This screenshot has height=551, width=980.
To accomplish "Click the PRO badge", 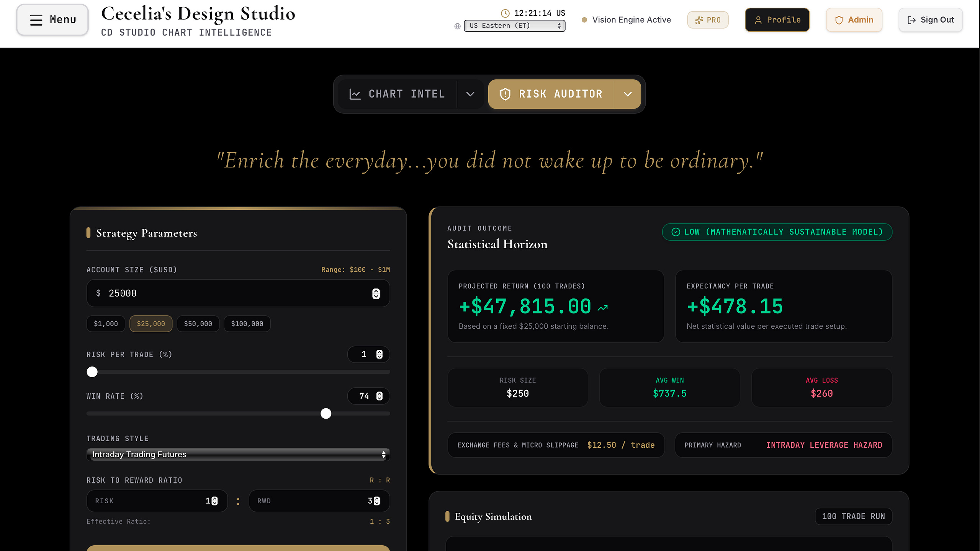I will [708, 20].
